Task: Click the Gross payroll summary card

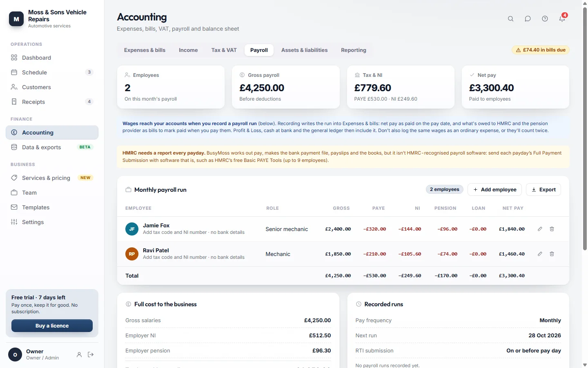Action: 286,87
